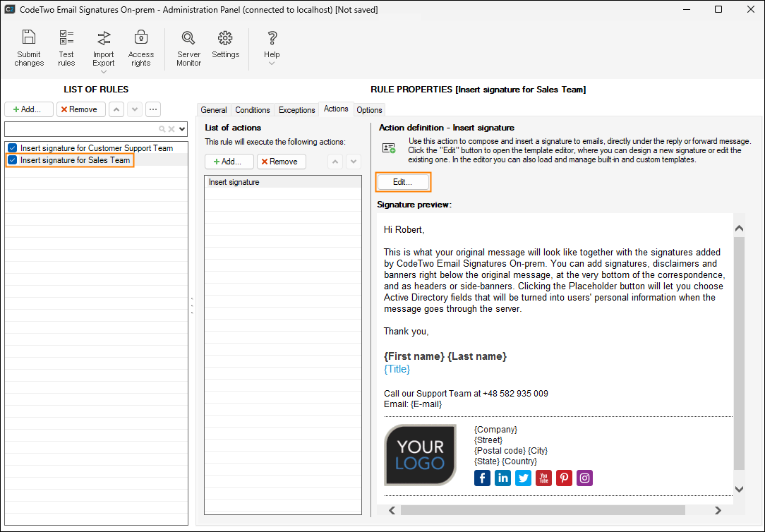This screenshot has width=765, height=532.
Task: Switch to the Conditions tab
Action: point(253,110)
